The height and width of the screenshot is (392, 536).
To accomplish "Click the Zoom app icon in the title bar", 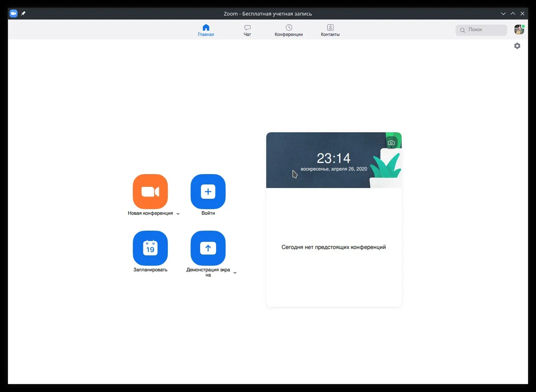I will (x=14, y=14).
